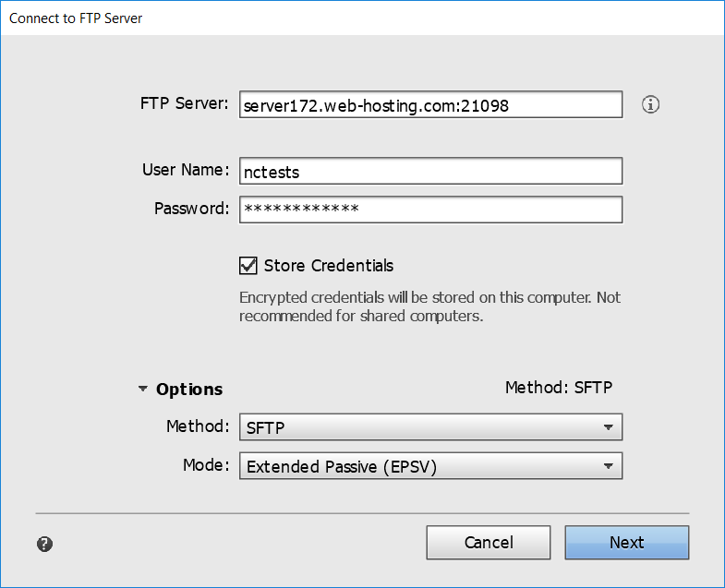Click the 'FTP Server:' label
This screenshot has height=588, width=725.
tap(184, 103)
